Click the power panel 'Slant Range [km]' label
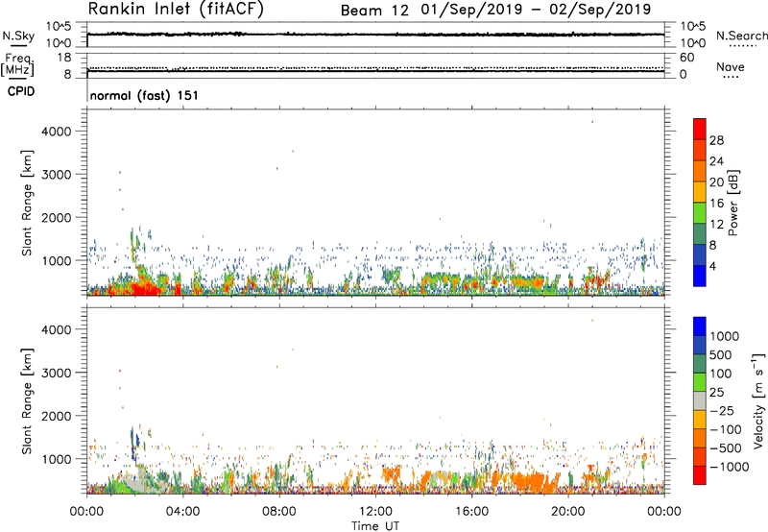 27,203
